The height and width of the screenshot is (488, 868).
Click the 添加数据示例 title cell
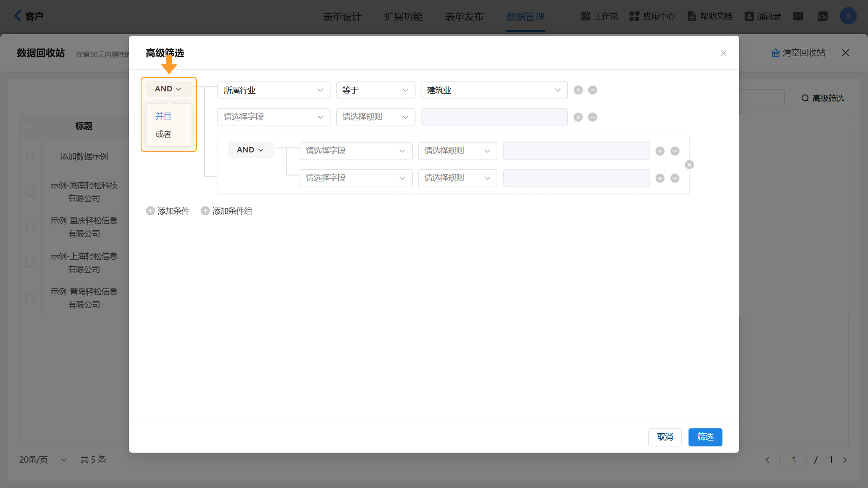point(84,156)
